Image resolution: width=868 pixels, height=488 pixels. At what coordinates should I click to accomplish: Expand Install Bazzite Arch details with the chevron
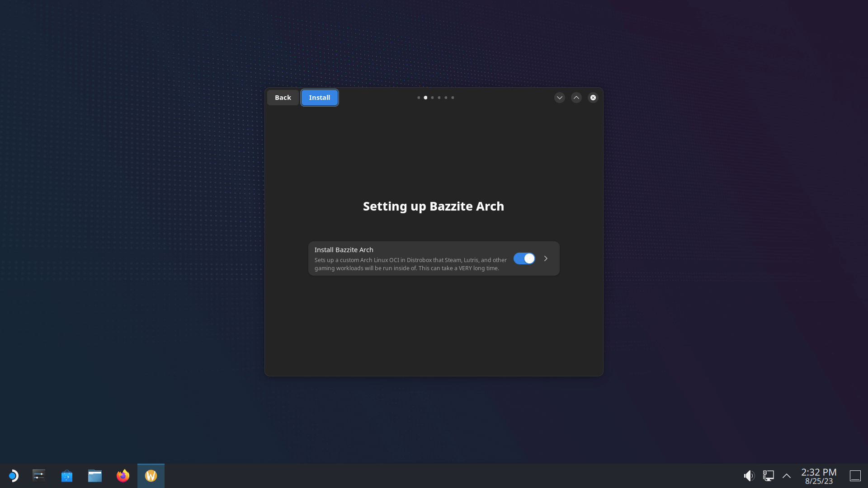point(546,258)
